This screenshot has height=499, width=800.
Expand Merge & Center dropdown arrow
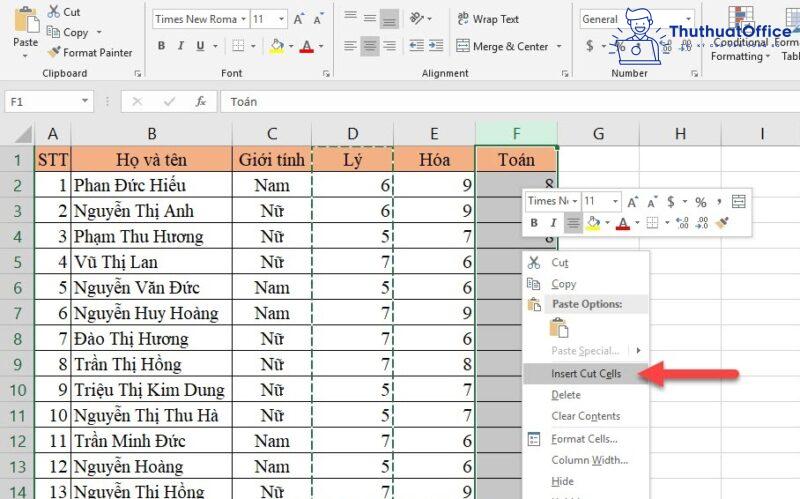pyautogui.click(x=559, y=46)
